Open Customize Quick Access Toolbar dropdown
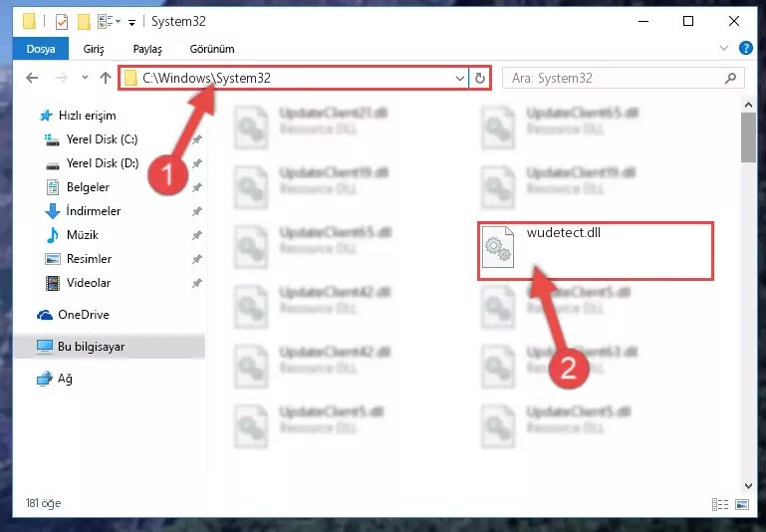 [131, 23]
